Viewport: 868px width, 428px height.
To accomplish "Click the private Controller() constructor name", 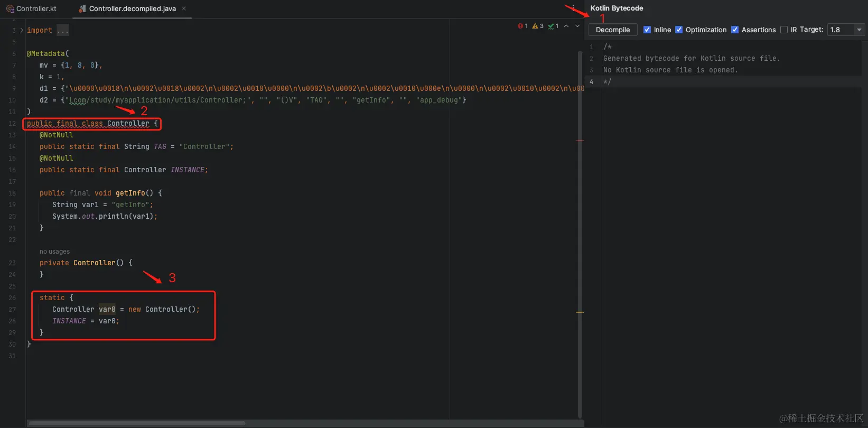I will (94, 263).
